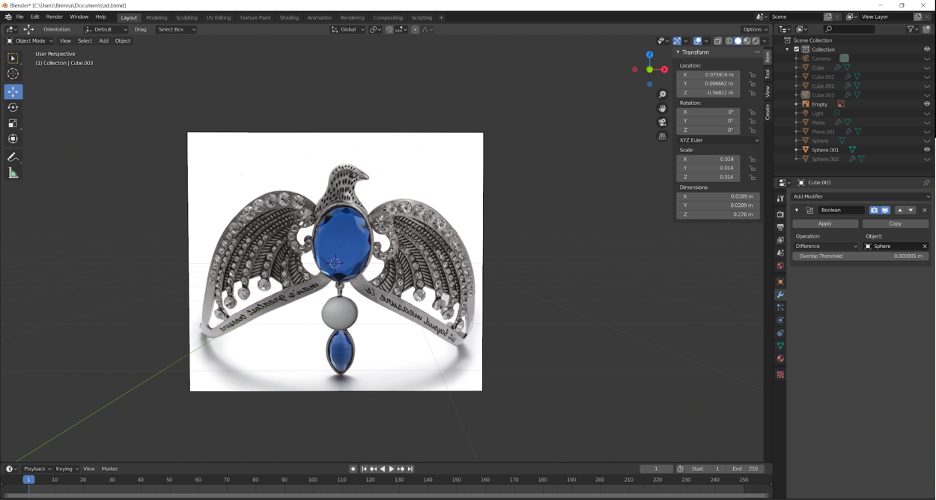Select the Scale tool
This screenshot has height=500, width=936.
13,123
